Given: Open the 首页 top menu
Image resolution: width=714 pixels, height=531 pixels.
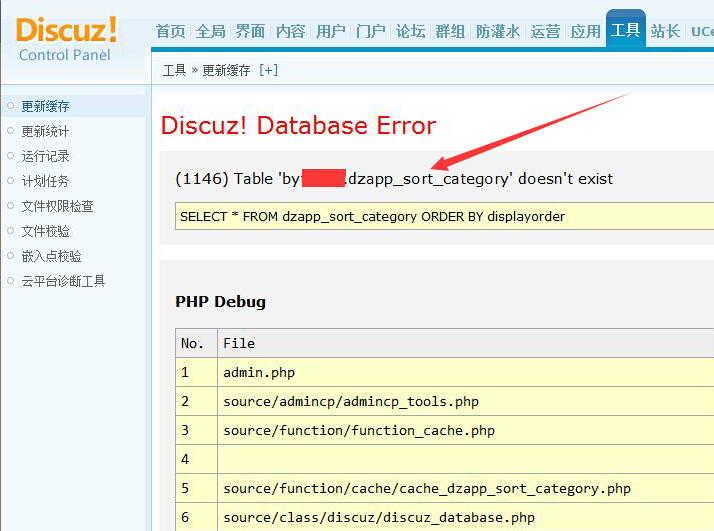Looking at the screenshot, I should click(171, 31).
